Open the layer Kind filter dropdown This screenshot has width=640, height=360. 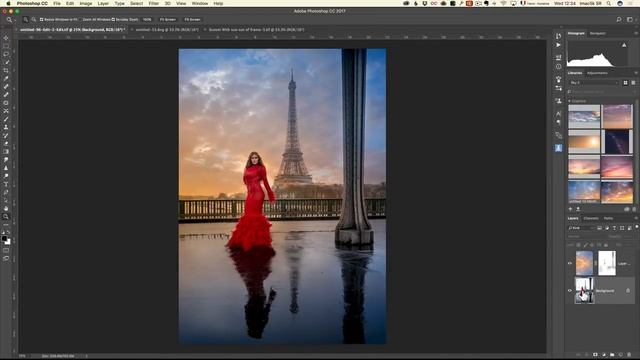click(581, 228)
